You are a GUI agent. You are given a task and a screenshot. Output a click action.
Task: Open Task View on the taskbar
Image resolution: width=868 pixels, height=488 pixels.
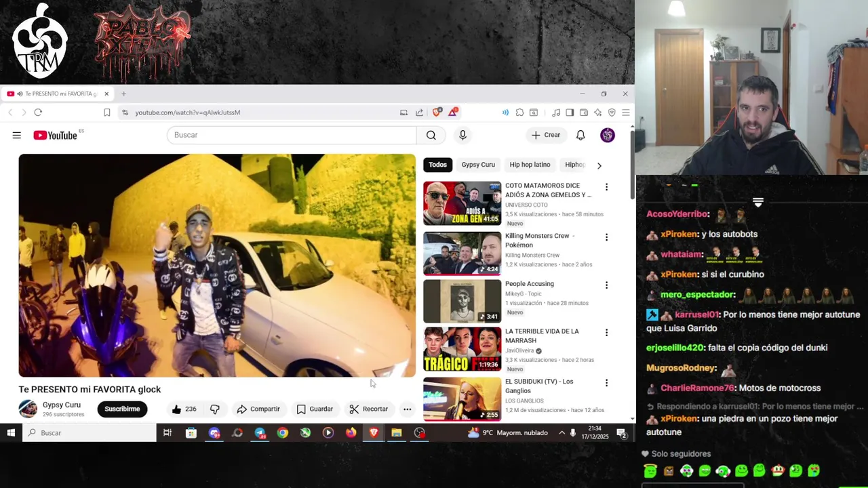click(x=167, y=432)
